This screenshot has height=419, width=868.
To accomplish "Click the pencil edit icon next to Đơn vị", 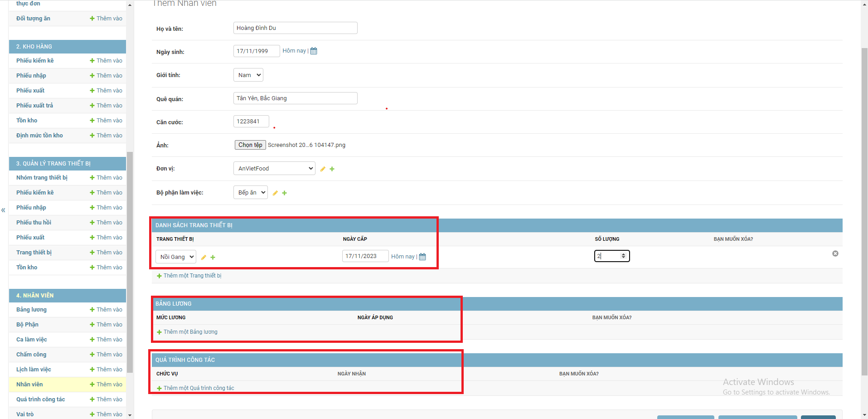I will (323, 169).
